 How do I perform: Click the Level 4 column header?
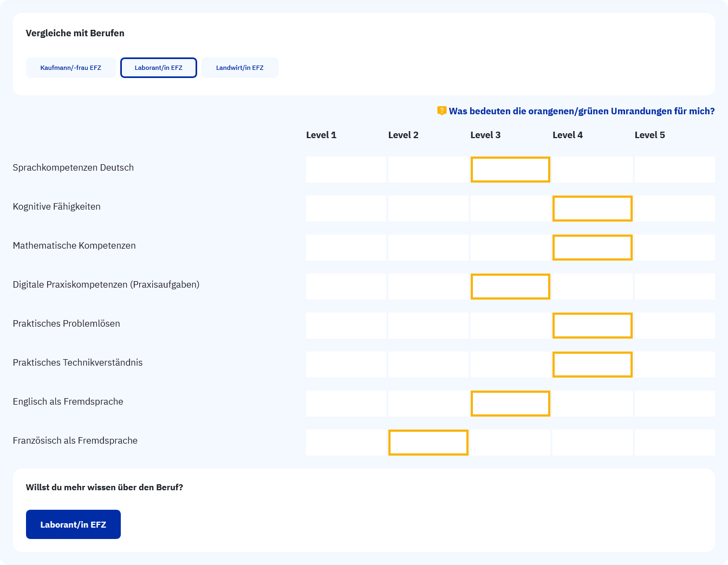(568, 135)
